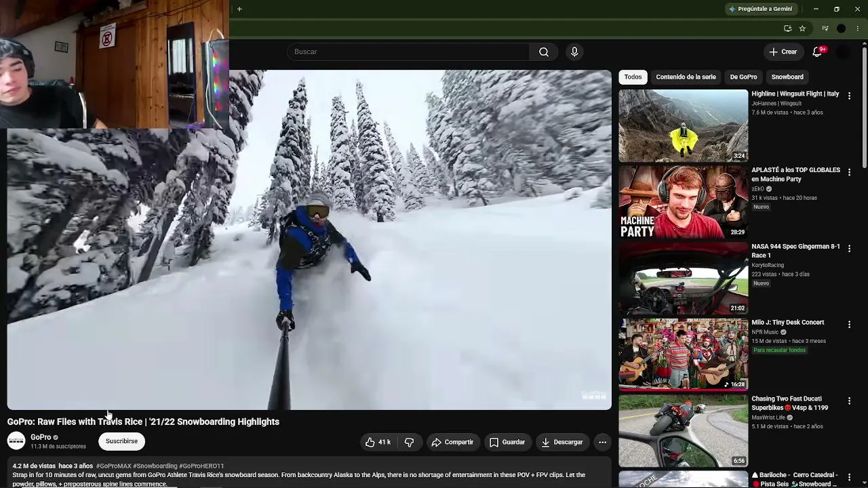The image size is (868, 488).
Task: Open options for the Bariloche Cerro Catedral video
Action: click(849, 478)
